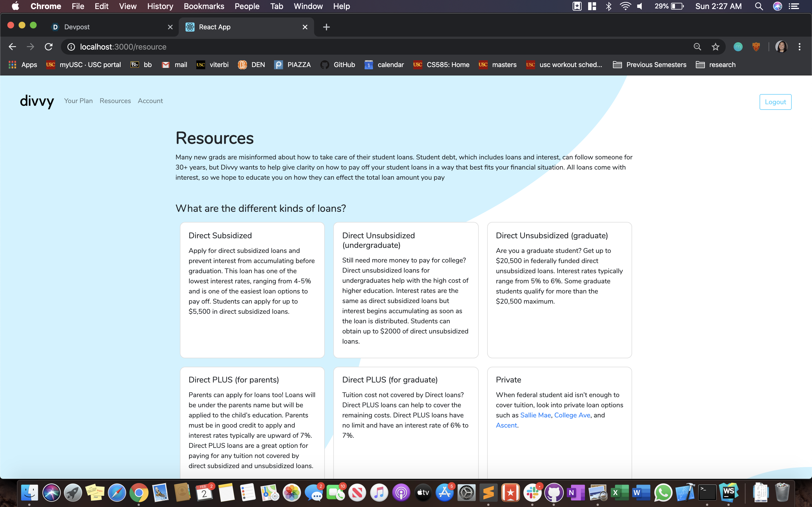Follow the College Ave link
812x507 pixels.
pyautogui.click(x=572, y=415)
